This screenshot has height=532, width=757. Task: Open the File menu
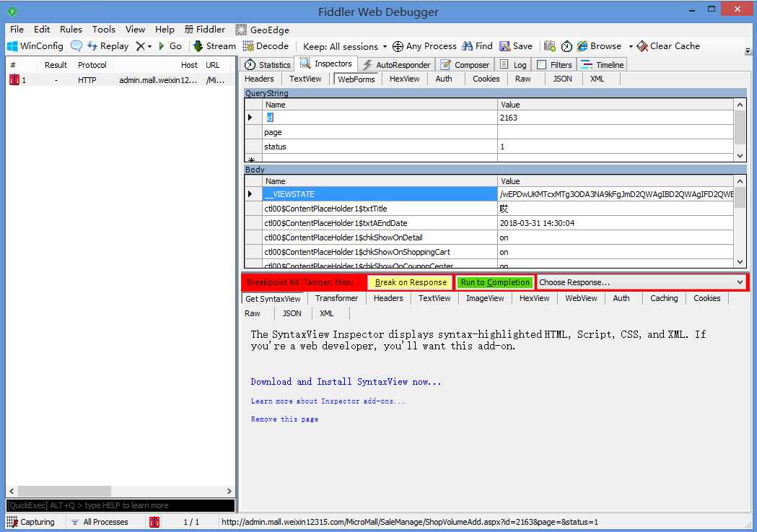tap(17, 30)
